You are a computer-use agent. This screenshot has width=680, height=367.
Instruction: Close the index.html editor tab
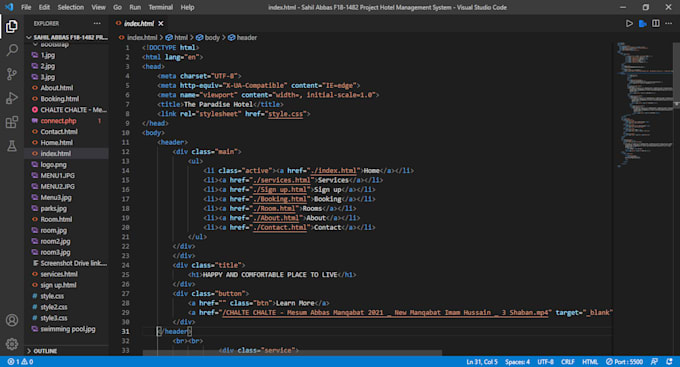[x=161, y=23]
